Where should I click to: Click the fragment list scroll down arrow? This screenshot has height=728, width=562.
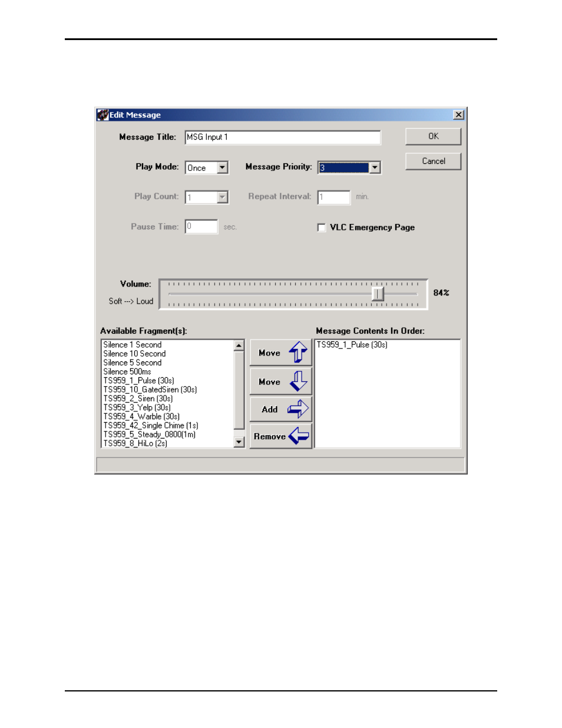tap(239, 442)
